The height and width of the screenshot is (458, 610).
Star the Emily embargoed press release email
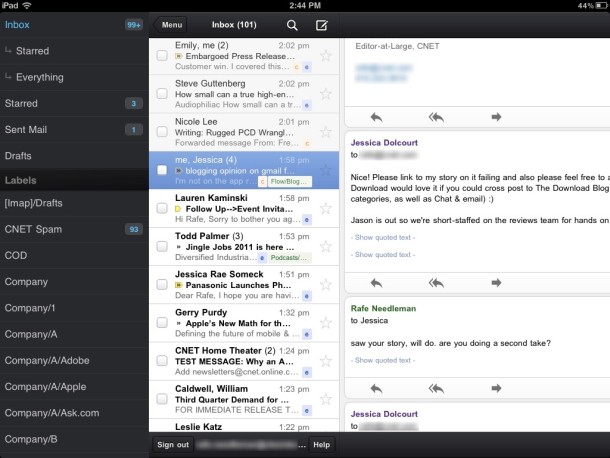(x=325, y=56)
